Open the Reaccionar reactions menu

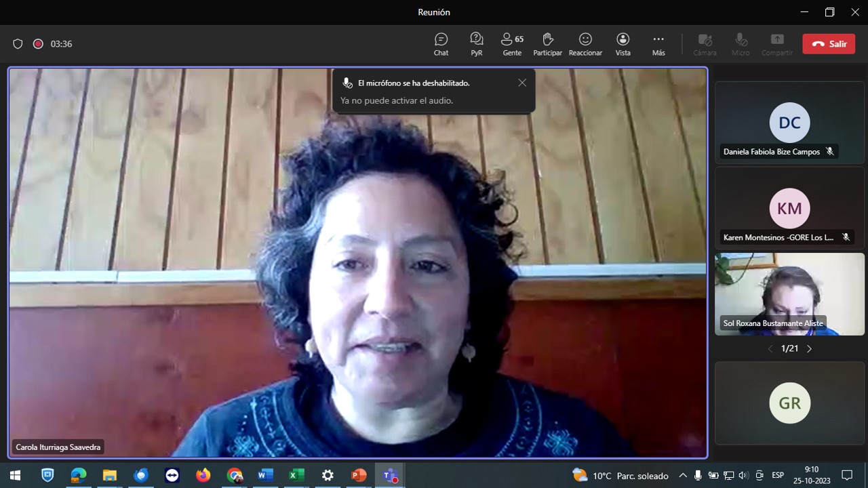(585, 44)
